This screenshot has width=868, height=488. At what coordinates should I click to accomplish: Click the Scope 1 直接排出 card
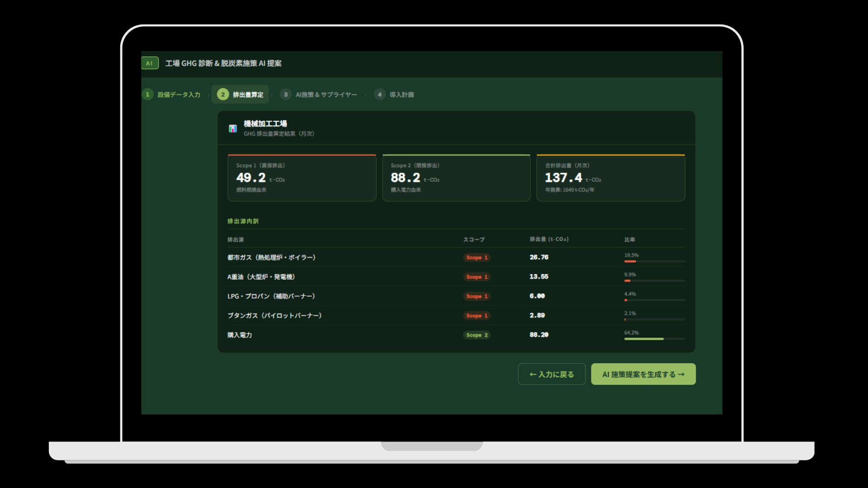[x=302, y=178]
